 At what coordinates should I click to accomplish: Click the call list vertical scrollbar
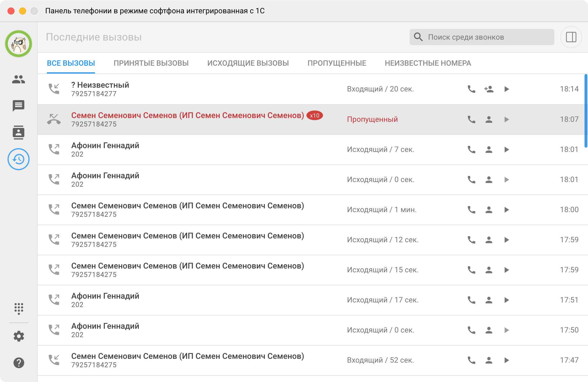click(586, 111)
